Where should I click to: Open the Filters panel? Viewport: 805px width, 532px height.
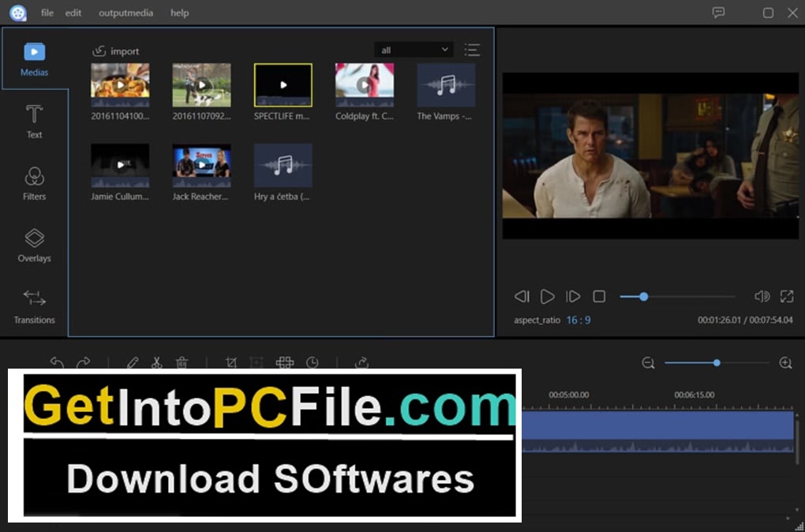click(x=35, y=183)
